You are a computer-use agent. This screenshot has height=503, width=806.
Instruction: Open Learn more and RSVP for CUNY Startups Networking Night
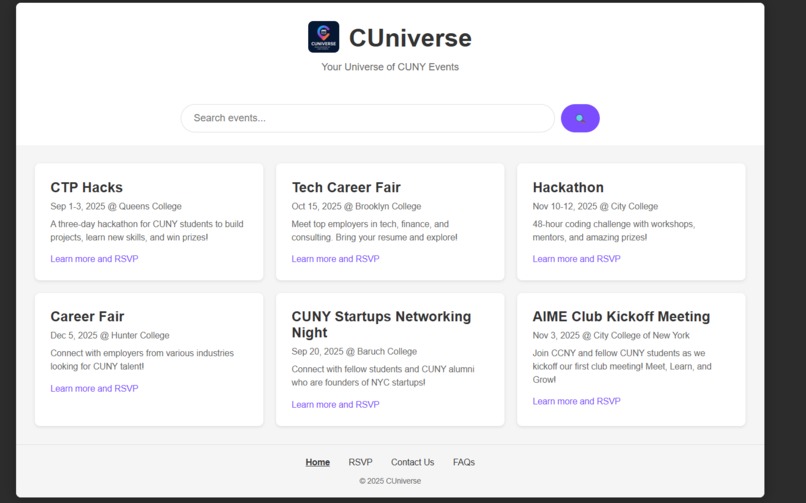pyautogui.click(x=336, y=405)
